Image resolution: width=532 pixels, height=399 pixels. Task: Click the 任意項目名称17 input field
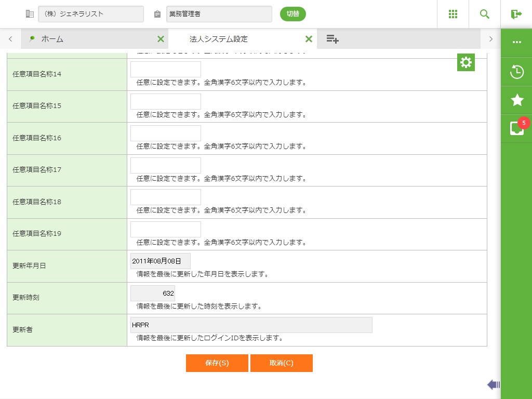click(x=166, y=165)
